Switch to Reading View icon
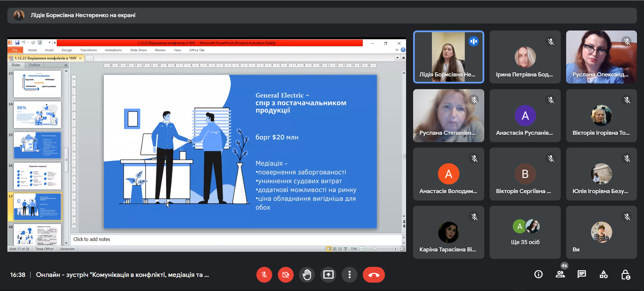Screen dimensions: 644x291 tap(340, 249)
